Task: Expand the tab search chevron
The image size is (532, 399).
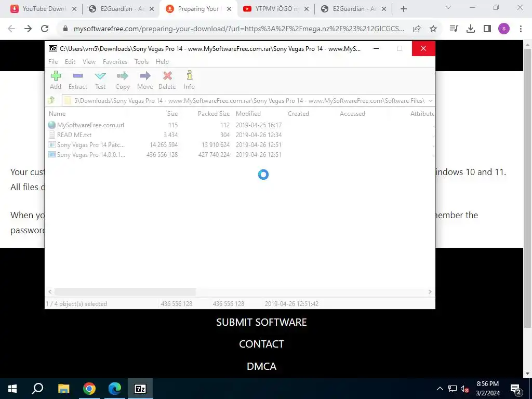Action: pos(448,7)
